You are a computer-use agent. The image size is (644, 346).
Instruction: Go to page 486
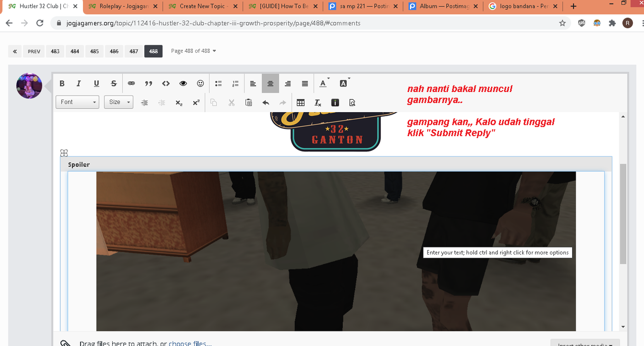coord(114,51)
